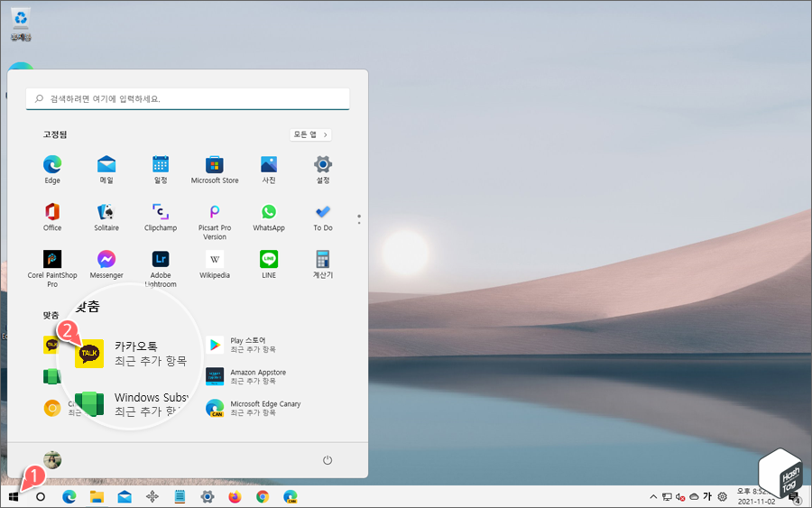The width and height of the screenshot is (812, 508).
Task: Open the Wikipedia app
Action: click(215, 264)
